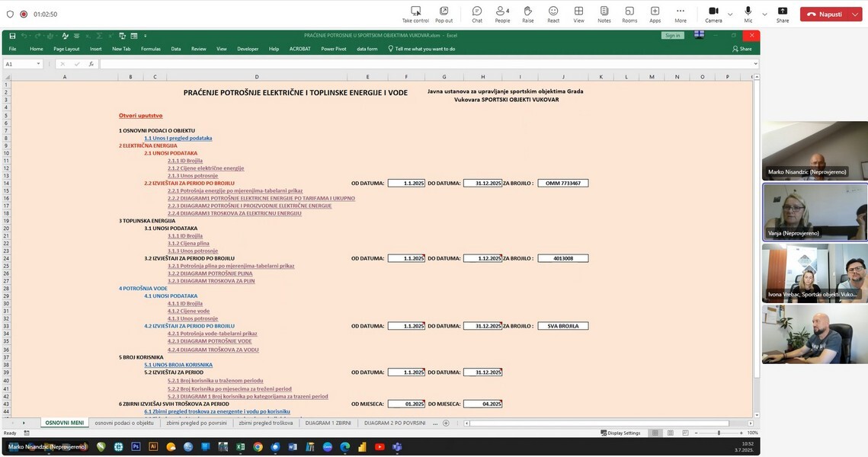Screen dimensions: 868x457
Task: Switch to 'zbirni pregled troškova' sheet tab
Action: [x=265, y=422]
